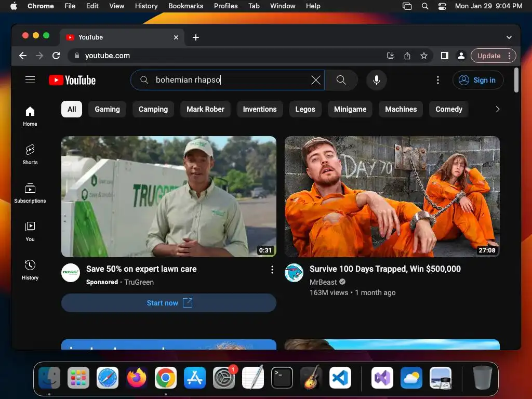Open Spotlight search in the menu bar
The width and height of the screenshot is (532, 399).
pyautogui.click(x=425, y=6)
